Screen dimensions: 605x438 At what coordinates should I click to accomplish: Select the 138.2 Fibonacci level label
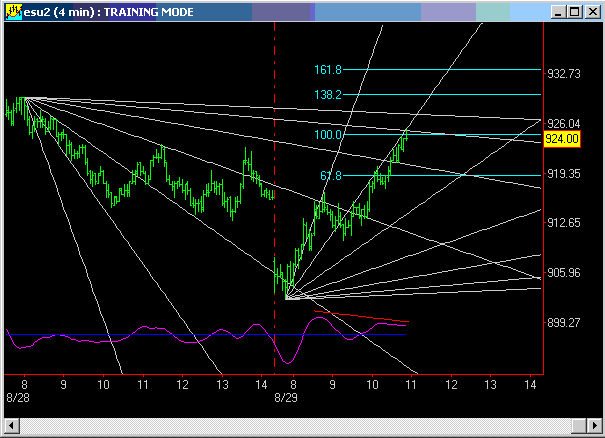coord(328,94)
